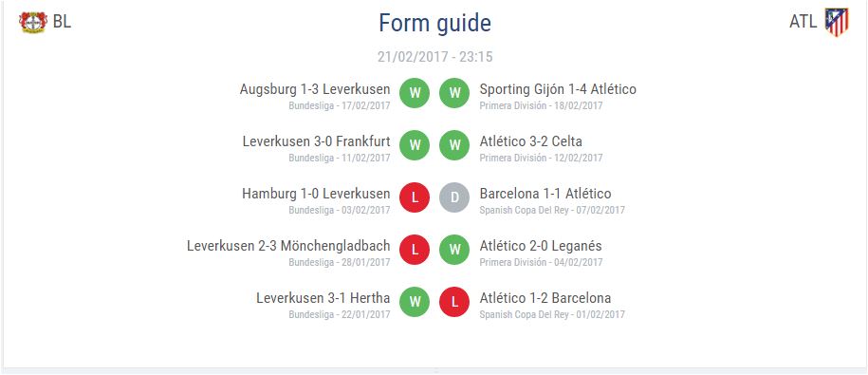Image resolution: width=868 pixels, height=375 pixels.
Task: Open the Barcelona 1-1 Atlético result
Action: (x=545, y=194)
